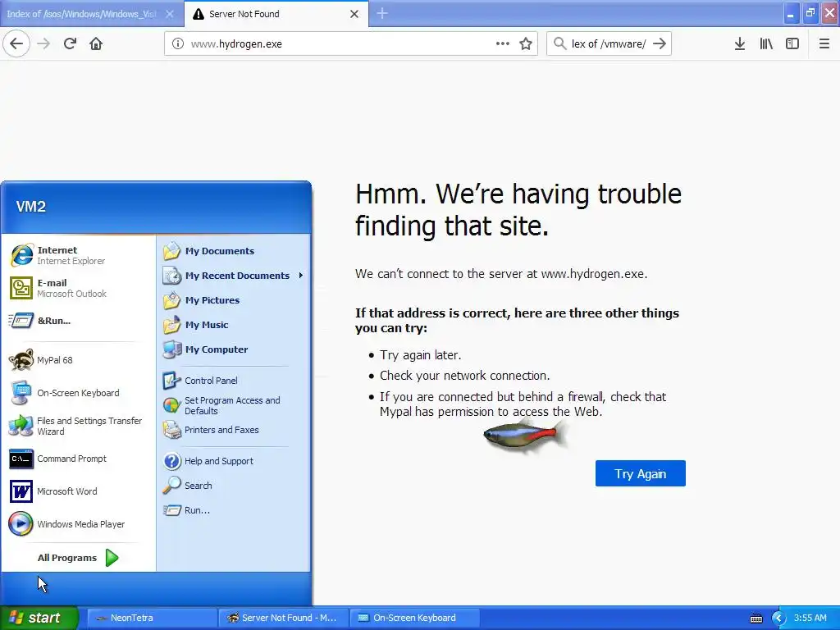The image size is (840, 630).
Task: Select the Server Not Found tab
Action: 276,14
